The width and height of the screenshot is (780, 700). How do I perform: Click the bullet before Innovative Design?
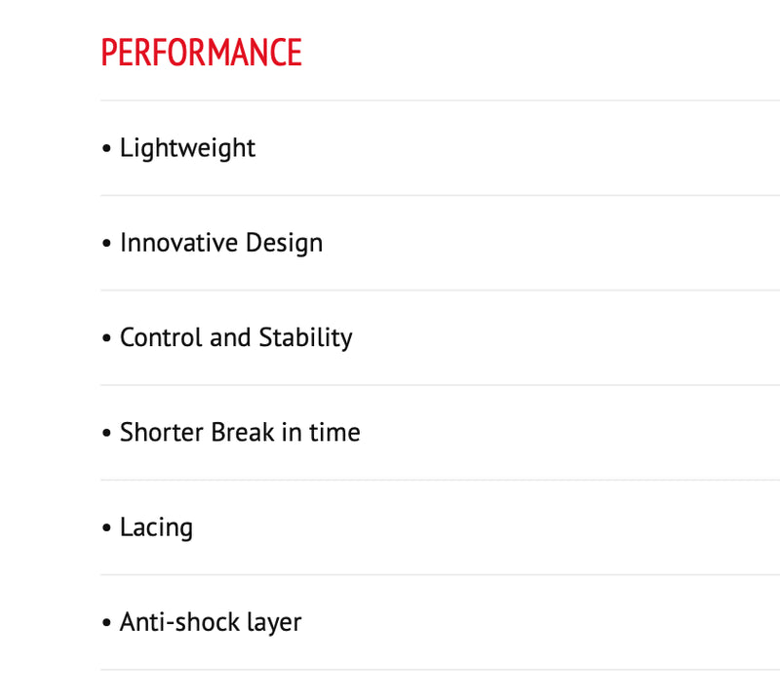(106, 244)
